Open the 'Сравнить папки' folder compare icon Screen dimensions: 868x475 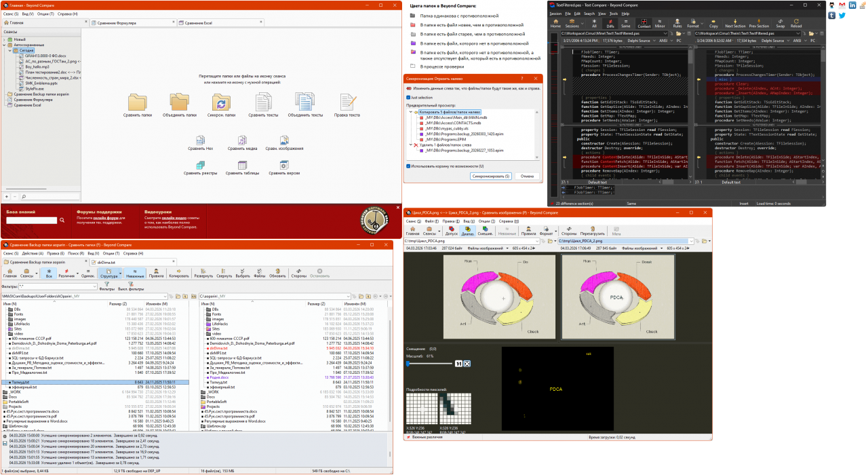[137, 102]
